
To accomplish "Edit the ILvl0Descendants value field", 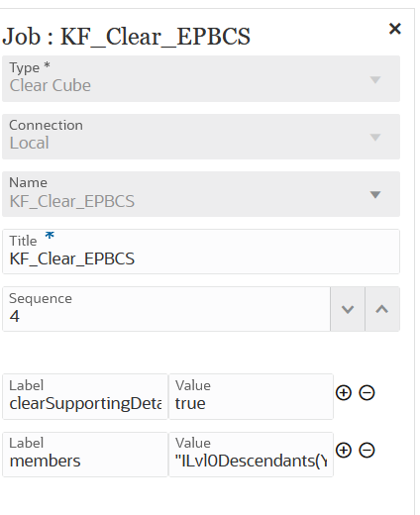I will point(251,455).
